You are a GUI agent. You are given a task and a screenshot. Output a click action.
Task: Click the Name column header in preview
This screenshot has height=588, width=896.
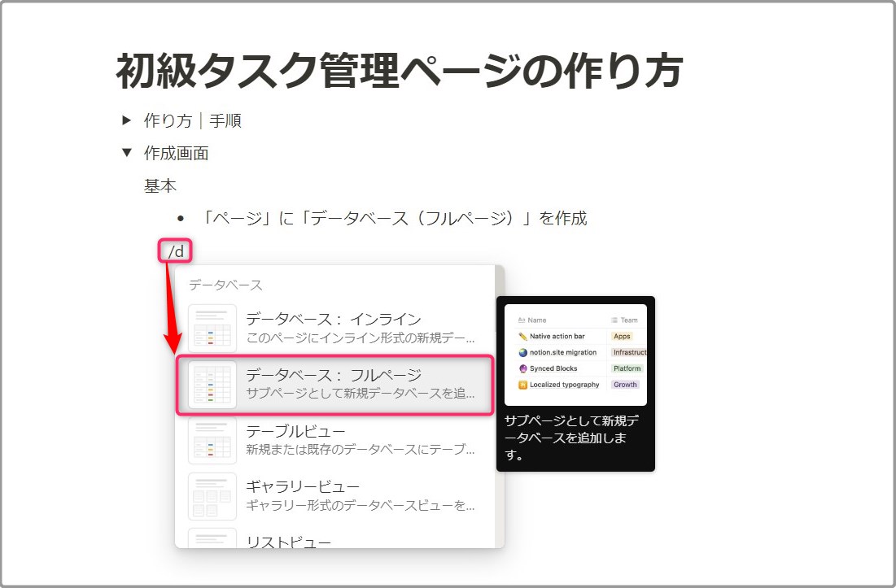pos(536,320)
